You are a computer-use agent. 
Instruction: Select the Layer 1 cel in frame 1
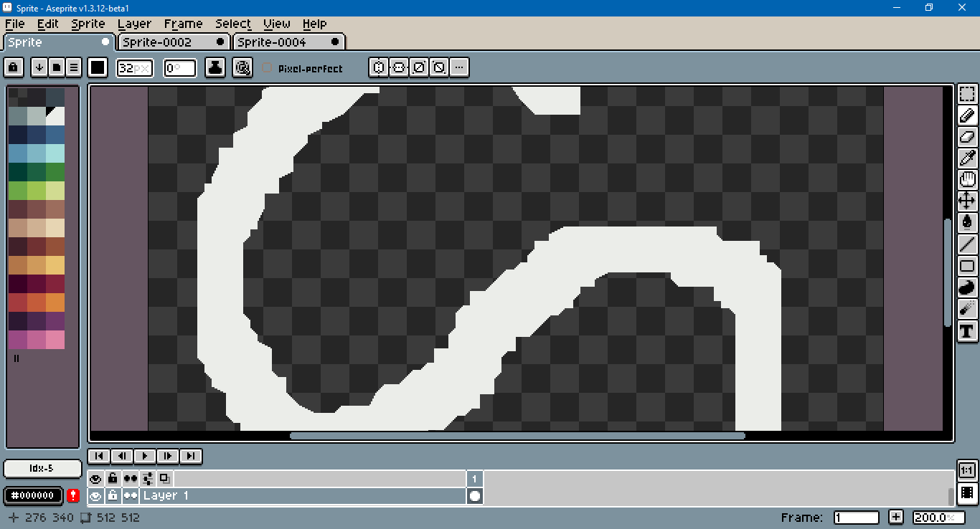475,495
